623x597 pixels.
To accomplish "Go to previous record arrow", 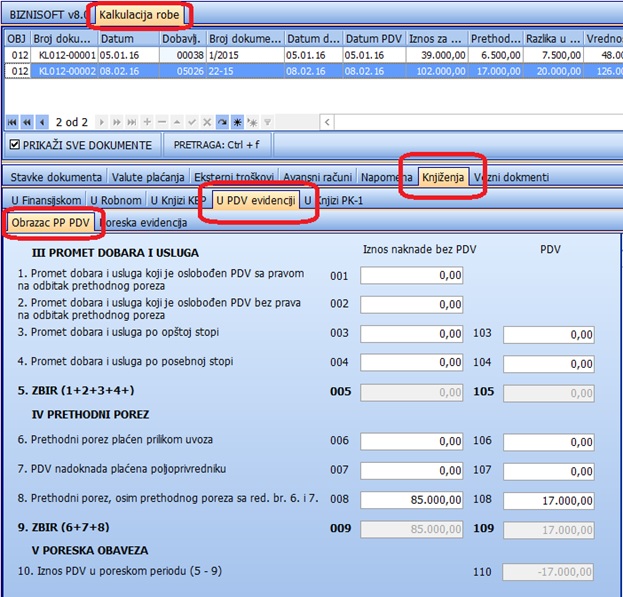I will [42, 122].
